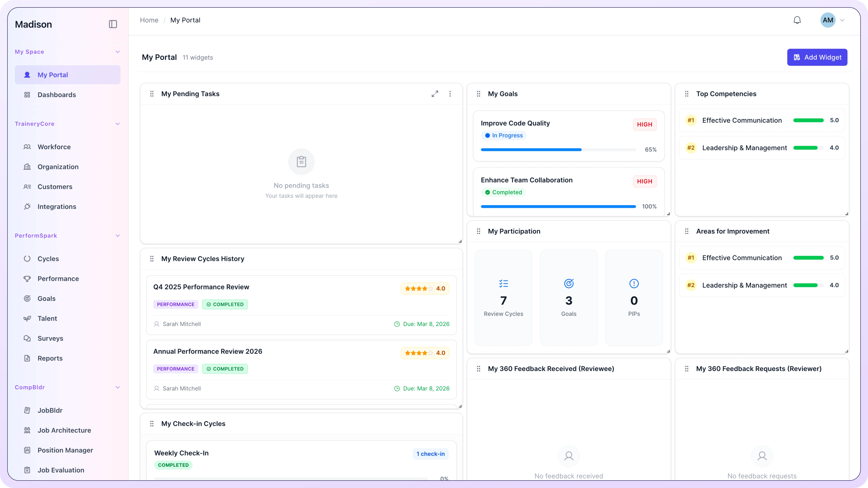Toggle the sidebar collapse icon
Viewport: 868px width, 488px height.
pyautogui.click(x=113, y=24)
